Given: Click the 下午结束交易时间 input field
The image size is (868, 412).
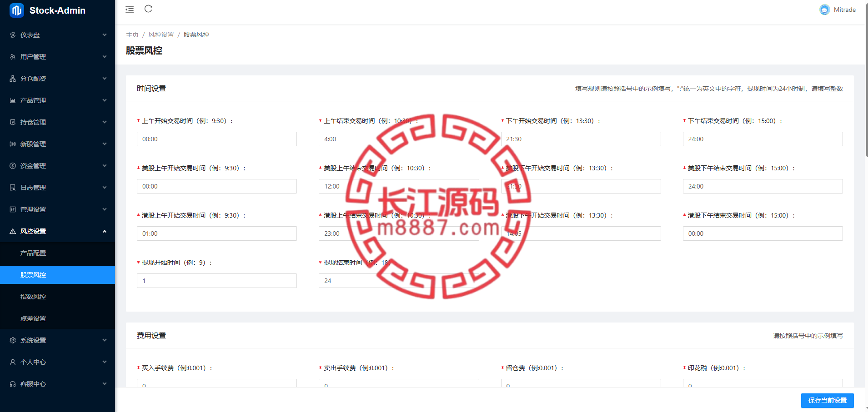Looking at the screenshot, I should point(763,139).
